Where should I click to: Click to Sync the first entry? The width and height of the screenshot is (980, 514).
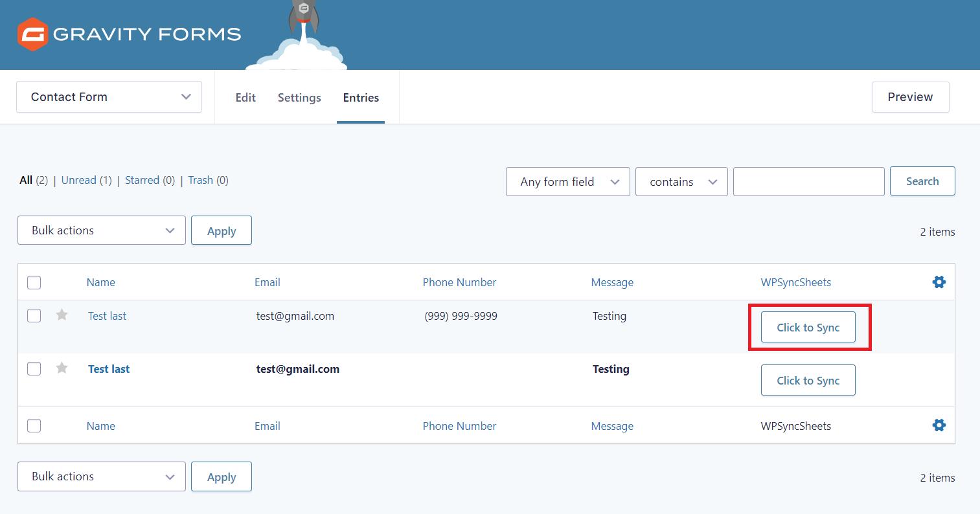(x=808, y=327)
